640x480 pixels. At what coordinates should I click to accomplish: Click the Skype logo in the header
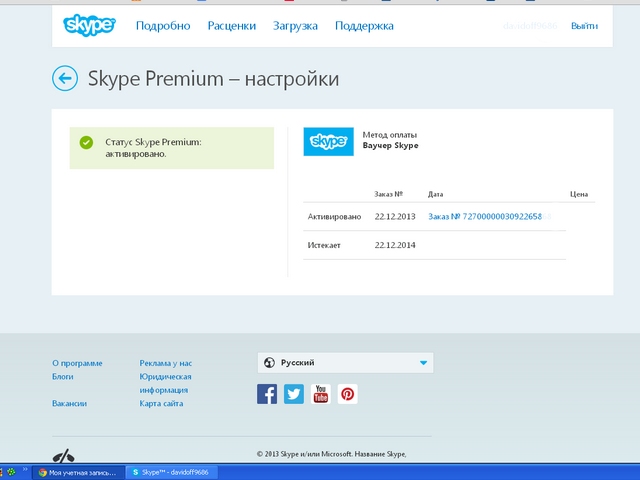[x=89, y=25]
